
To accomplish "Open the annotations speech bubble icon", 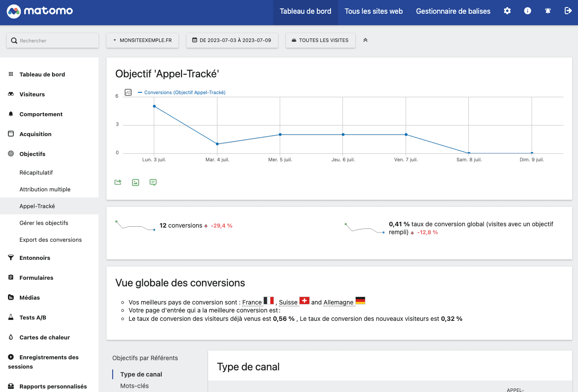I will (x=153, y=182).
